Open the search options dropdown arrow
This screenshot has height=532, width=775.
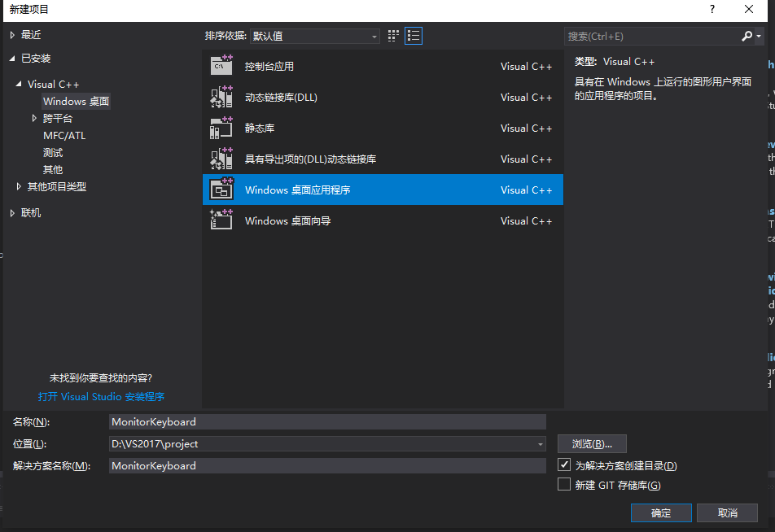click(x=759, y=36)
